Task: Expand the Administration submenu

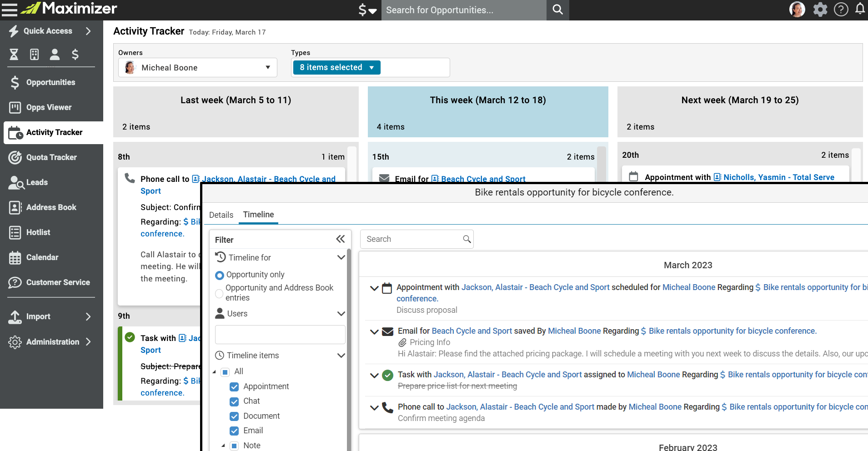Action: click(x=88, y=341)
